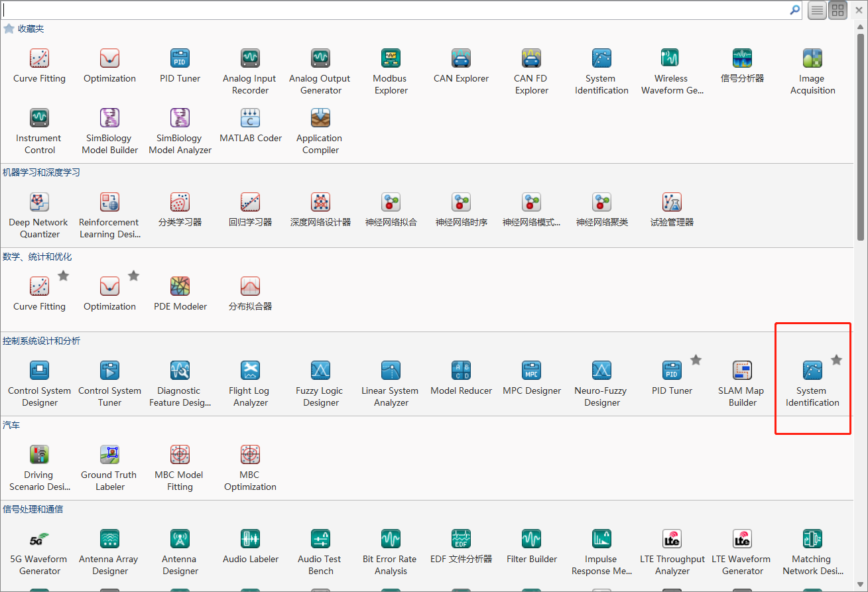The width and height of the screenshot is (868, 592).
Task: Open the Image Acquisition app
Action: pyautogui.click(x=812, y=72)
